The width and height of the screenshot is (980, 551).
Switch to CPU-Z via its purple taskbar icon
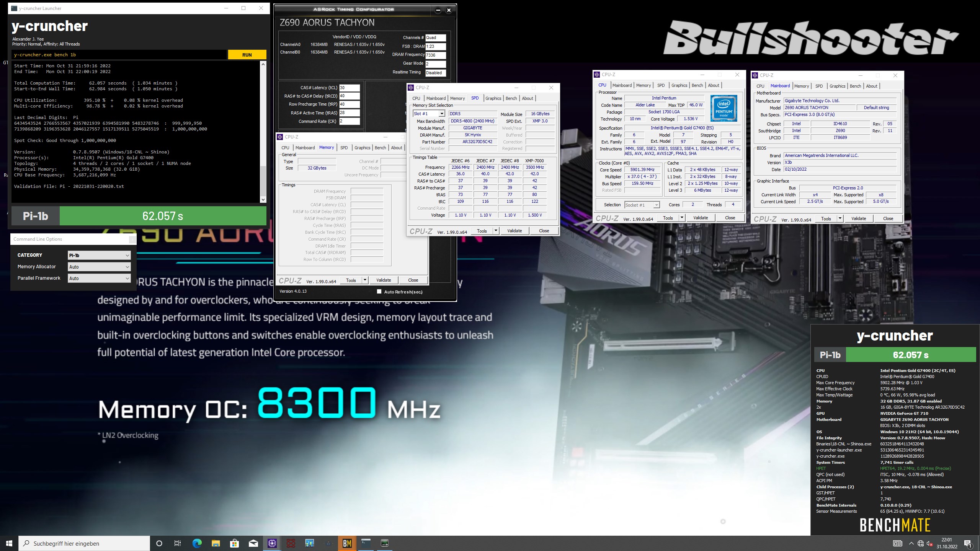[x=272, y=543]
